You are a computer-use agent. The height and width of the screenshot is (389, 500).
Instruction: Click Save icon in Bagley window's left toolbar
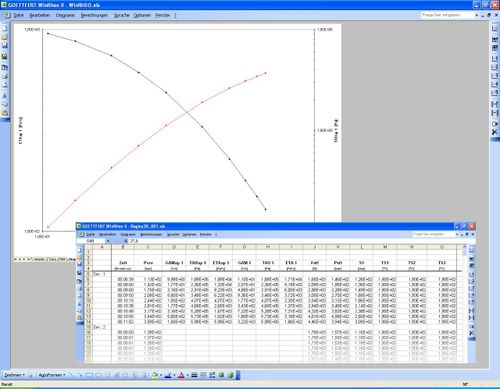79,265
